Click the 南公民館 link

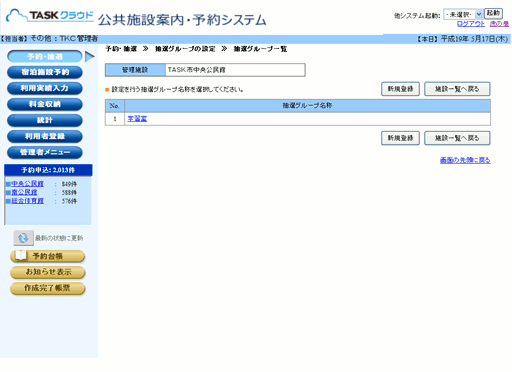point(24,192)
